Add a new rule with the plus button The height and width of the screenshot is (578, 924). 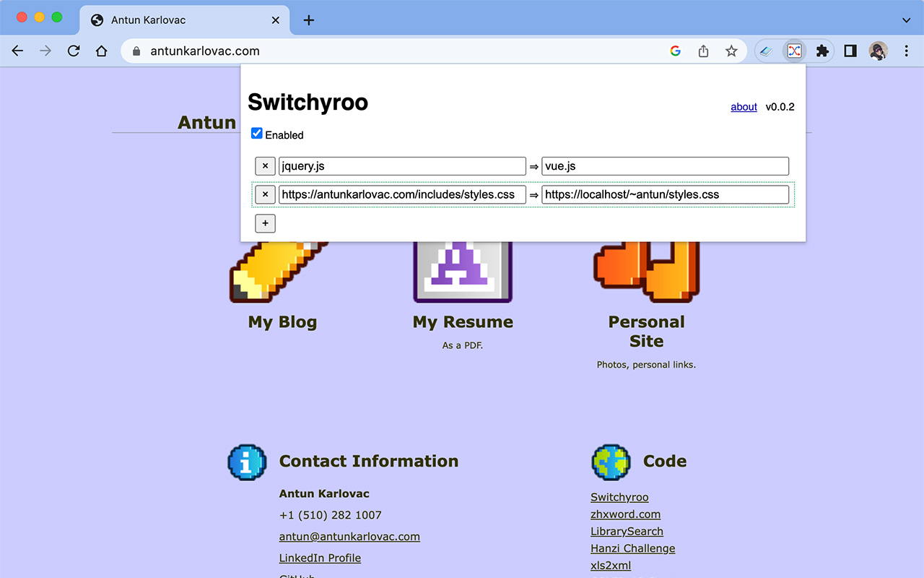click(265, 223)
